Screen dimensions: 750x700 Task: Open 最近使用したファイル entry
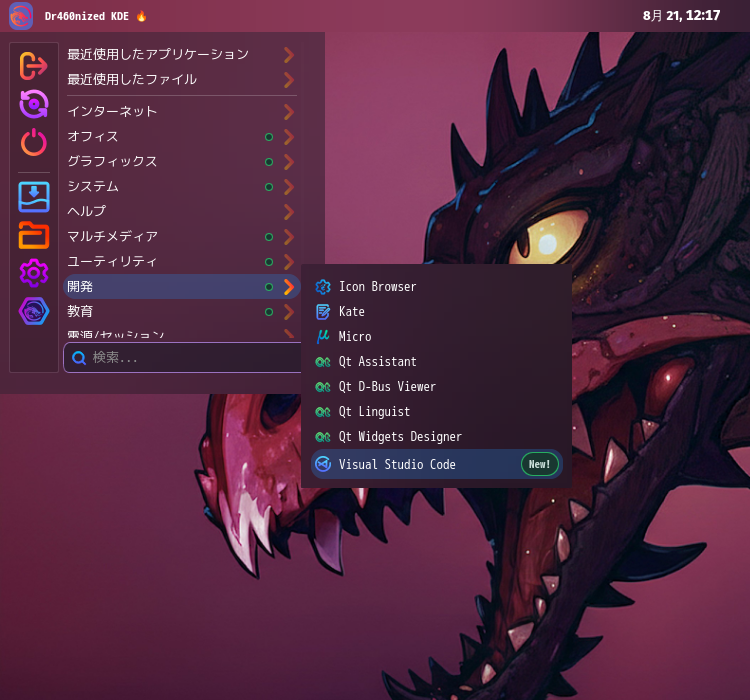(181, 80)
